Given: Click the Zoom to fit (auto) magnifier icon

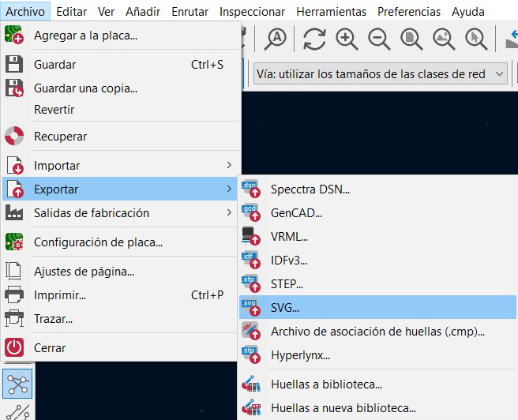Looking at the screenshot, I should [x=275, y=39].
